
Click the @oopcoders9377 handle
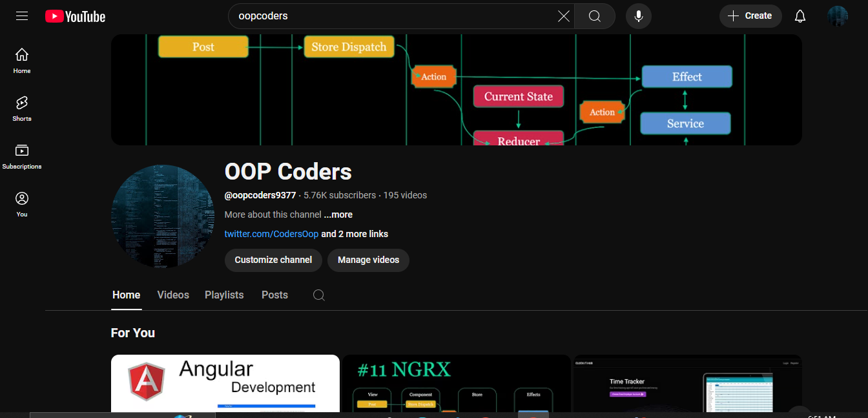tap(260, 195)
